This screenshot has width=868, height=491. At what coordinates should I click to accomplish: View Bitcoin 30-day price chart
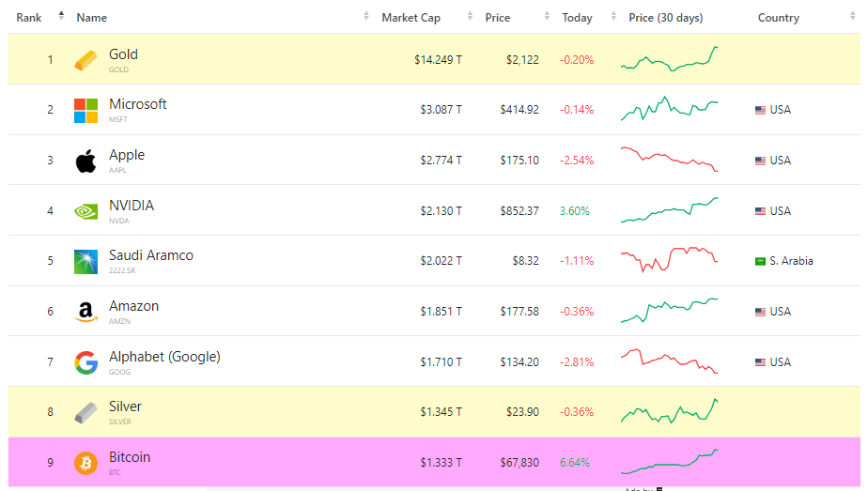[x=669, y=462]
